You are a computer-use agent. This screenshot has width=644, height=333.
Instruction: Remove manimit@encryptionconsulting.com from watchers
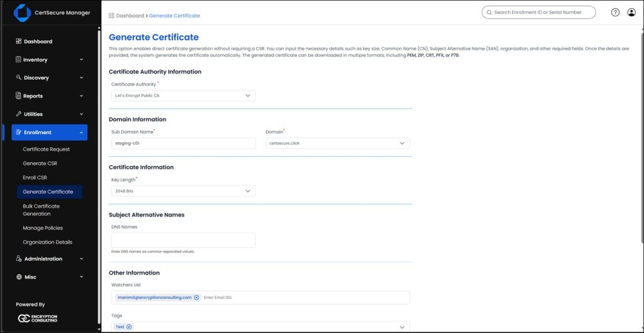(196, 297)
